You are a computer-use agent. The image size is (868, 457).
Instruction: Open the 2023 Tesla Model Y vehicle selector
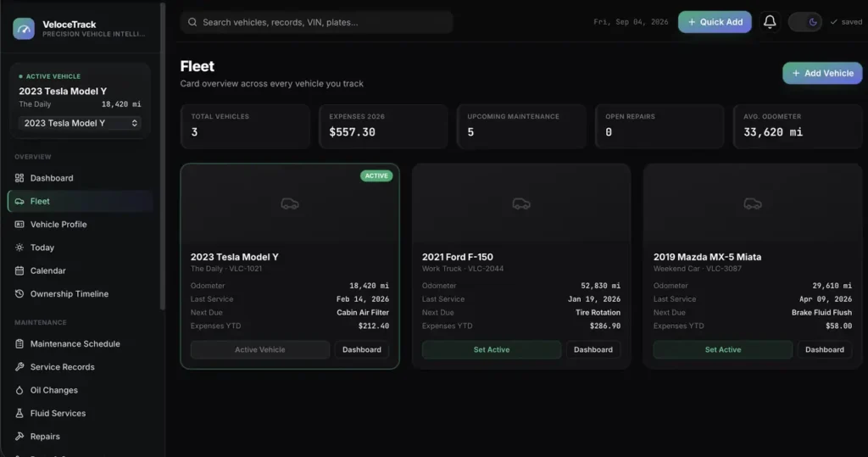81,123
